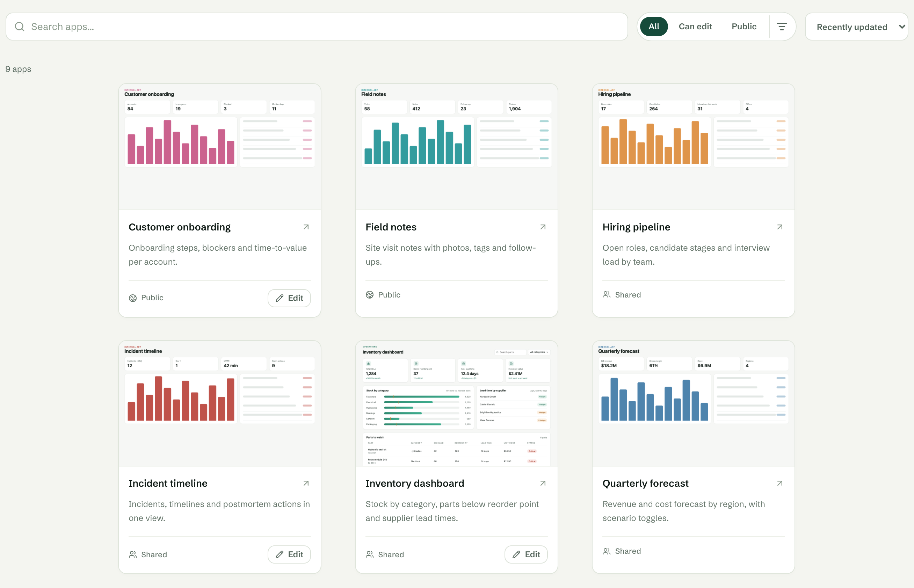914x588 pixels.
Task: Click the '9 apps' count text
Action: tap(18, 69)
